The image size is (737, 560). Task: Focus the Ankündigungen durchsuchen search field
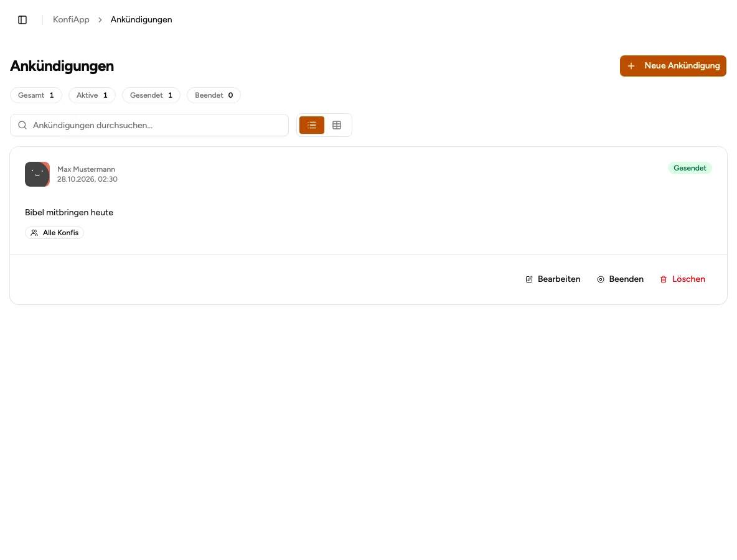click(149, 126)
